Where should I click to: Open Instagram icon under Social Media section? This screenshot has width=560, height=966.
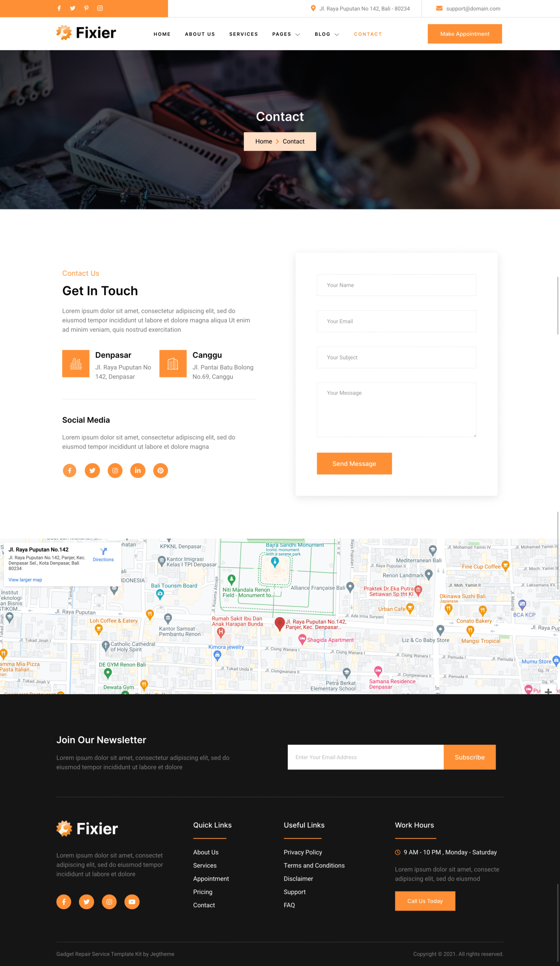click(115, 470)
